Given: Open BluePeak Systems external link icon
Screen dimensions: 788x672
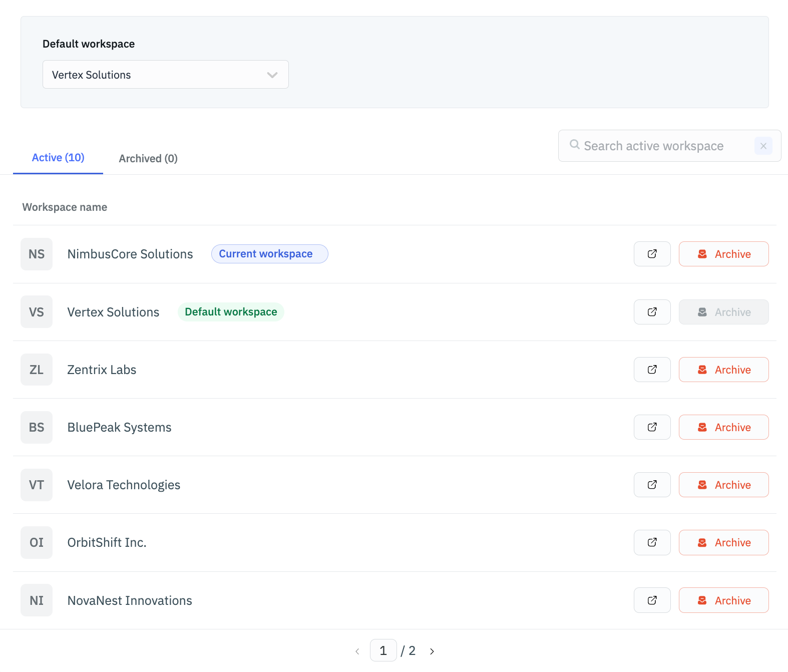Looking at the screenshot, I should [652, 427].
